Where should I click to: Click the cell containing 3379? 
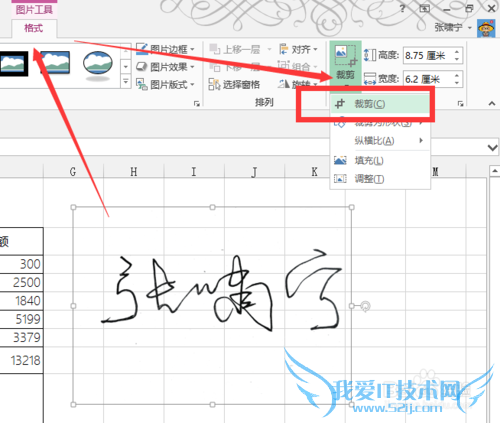point(21,338)
